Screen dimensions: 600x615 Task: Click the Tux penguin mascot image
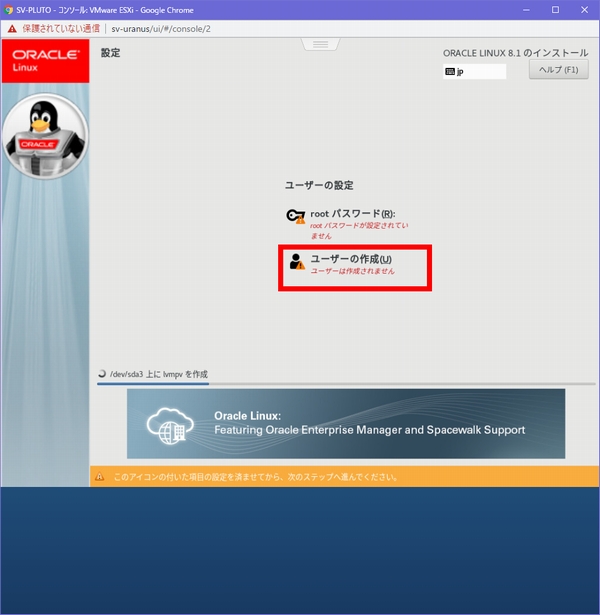point(45,136)
